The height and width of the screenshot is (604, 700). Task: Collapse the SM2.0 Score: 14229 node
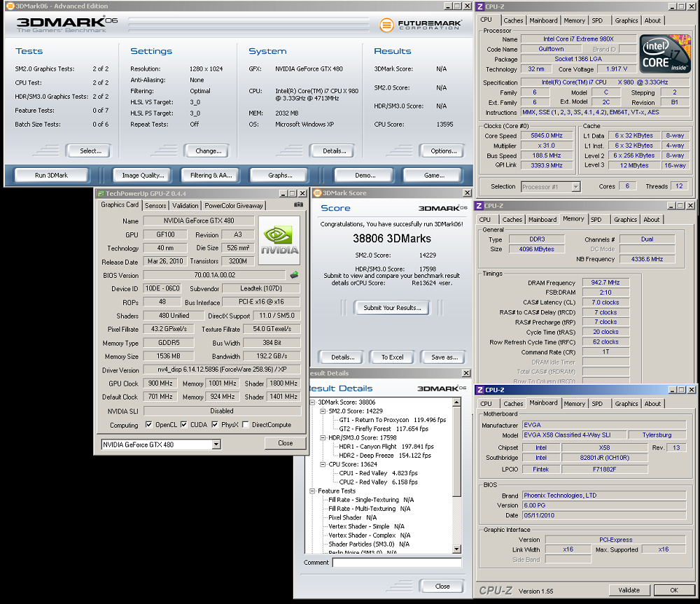point(323,411)
